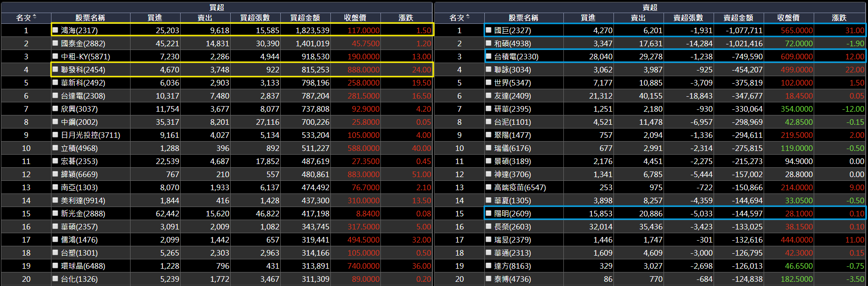Open stock name 中鋼(2002)
This screenshot has width=868, height=286.
pos(79,122)
